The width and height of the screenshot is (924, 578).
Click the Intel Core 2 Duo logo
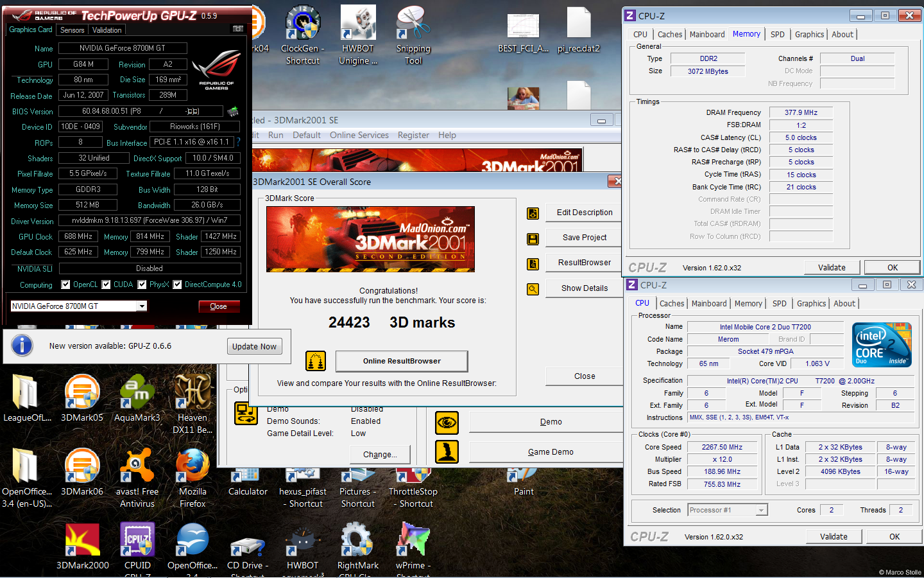click(882, 345)
